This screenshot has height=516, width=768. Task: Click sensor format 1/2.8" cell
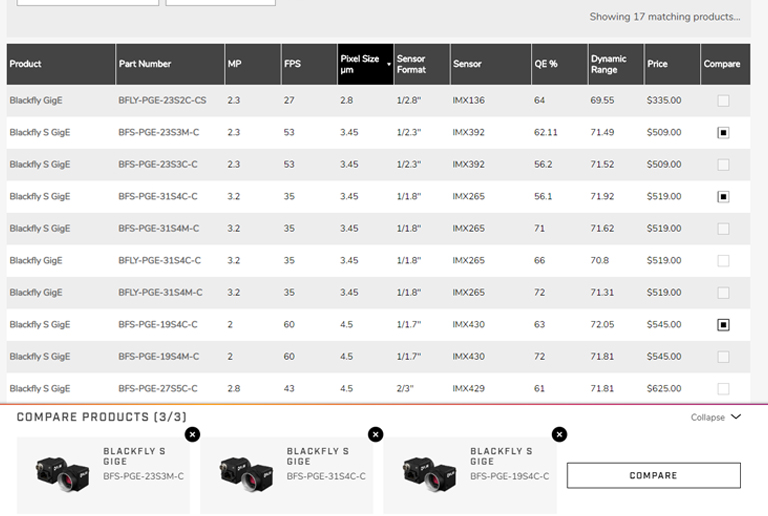(408, 100)
